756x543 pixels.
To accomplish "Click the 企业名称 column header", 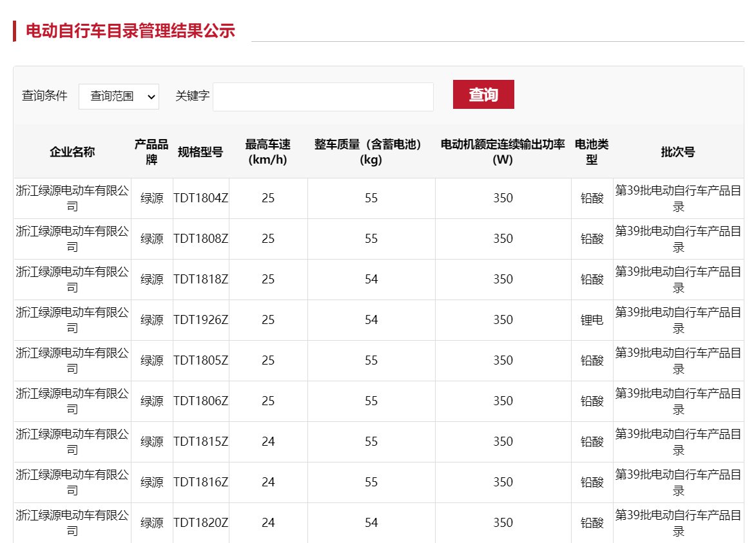I will [72, 152].
